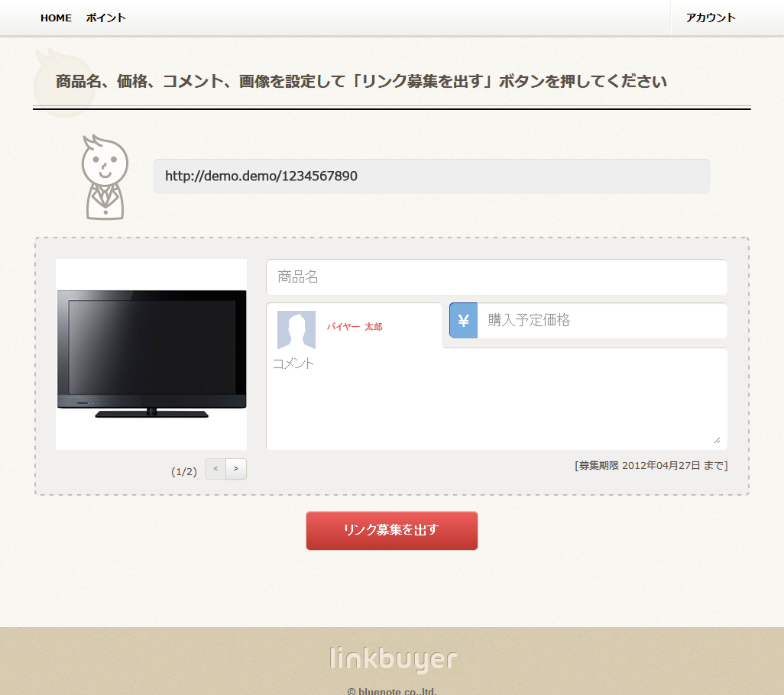Go to the ポイント page

(105, 18)
